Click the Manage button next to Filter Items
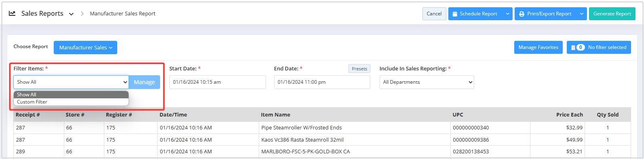Image resolution: width=644 pixels, height=159 pixels. click(x=144, y=82)
